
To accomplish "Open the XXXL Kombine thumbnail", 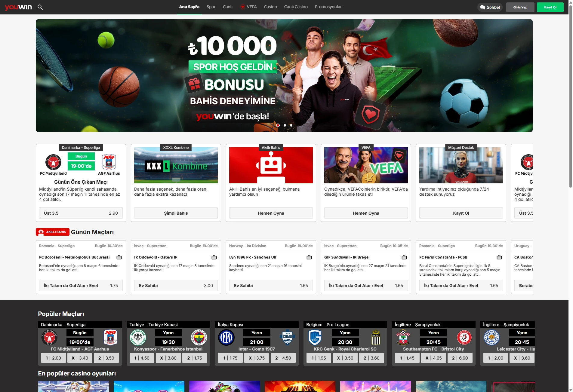I will pyautogui.click(x=176, y=165).
